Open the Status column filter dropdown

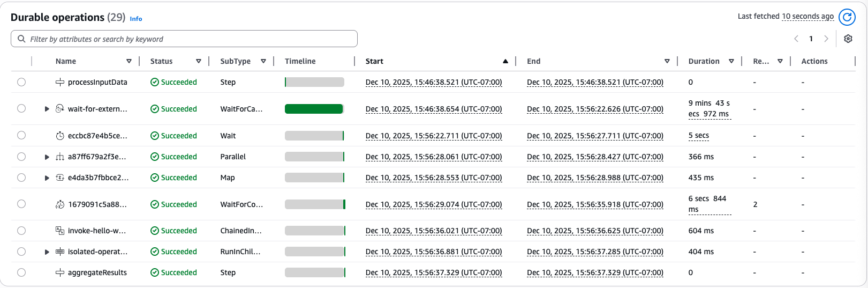pos(199,61)
